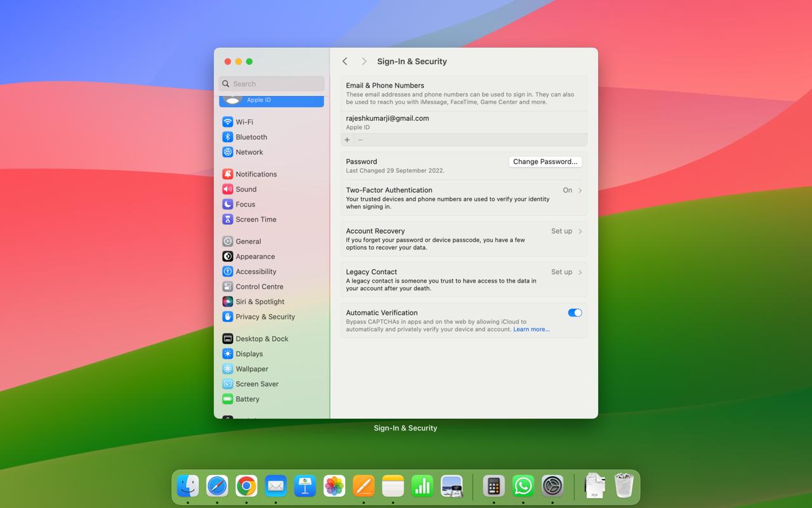Launch Keynote from the Dock
Screen dimensions: 812x508
[x=305, y=486]
